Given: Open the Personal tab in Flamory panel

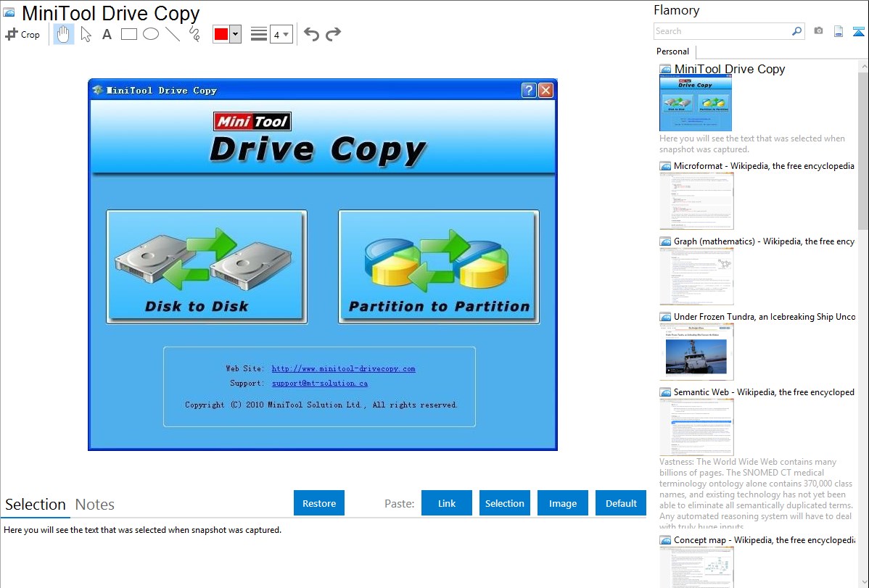Looking at the screenshot, I should pyautogui.click(x=672, y=51).
